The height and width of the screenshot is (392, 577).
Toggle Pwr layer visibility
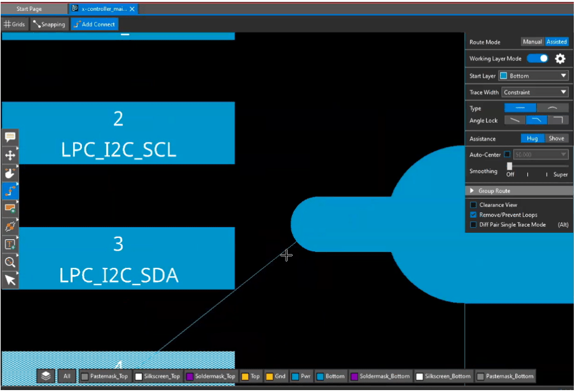point(301,376)
